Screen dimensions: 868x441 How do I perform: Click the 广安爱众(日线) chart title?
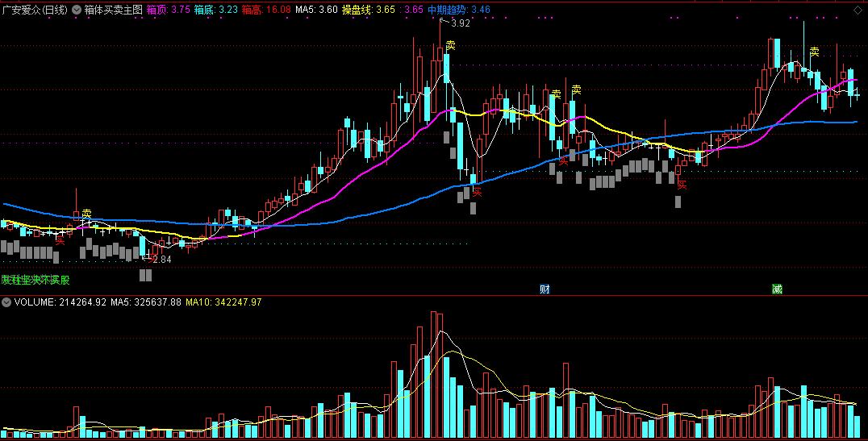(35, 10)
